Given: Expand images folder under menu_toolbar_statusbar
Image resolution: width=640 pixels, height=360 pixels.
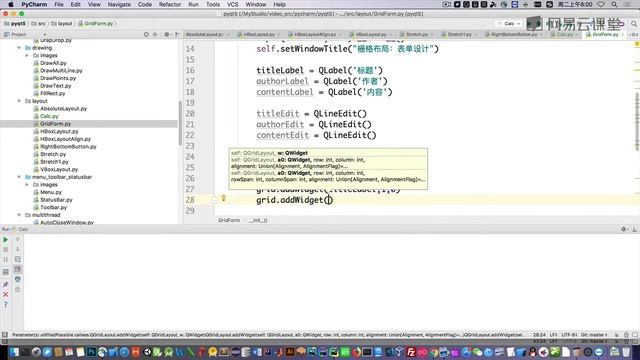Looking at the screenshot, I should [27, 185].
